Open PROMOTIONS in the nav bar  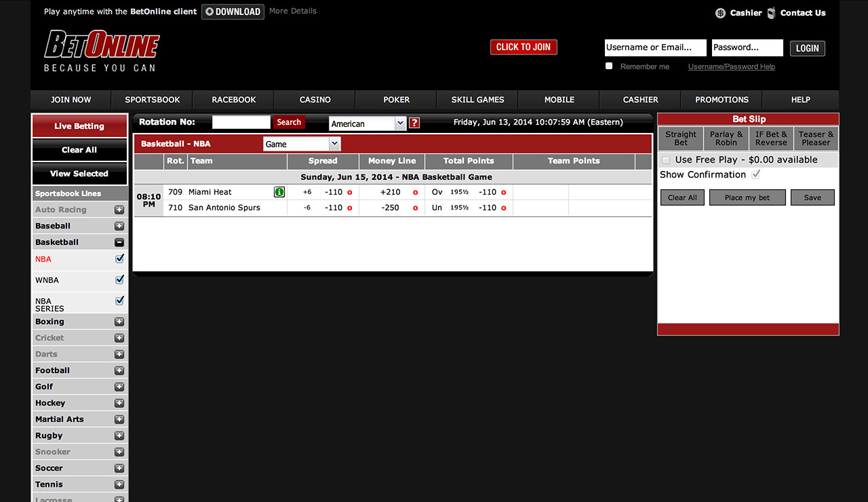tap(722, 100)
